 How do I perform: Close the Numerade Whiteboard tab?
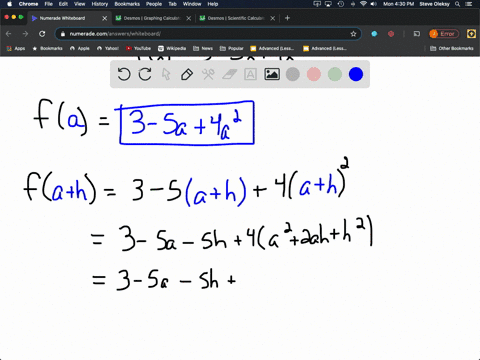(x=104, y=18)
